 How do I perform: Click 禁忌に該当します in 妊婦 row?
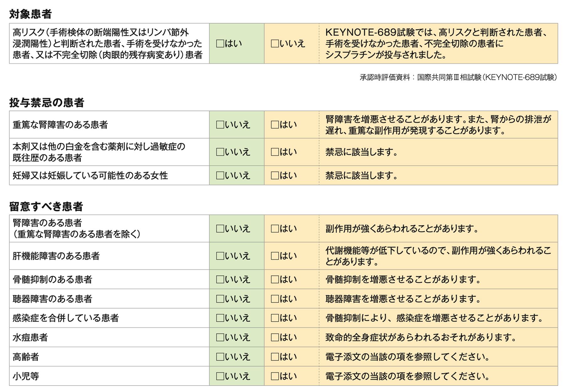point(362,175)
